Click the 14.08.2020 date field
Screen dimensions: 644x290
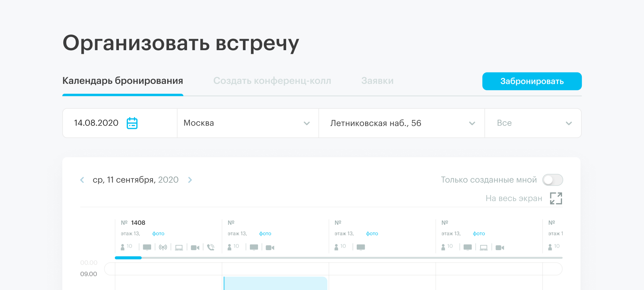(x=96, y=123)
